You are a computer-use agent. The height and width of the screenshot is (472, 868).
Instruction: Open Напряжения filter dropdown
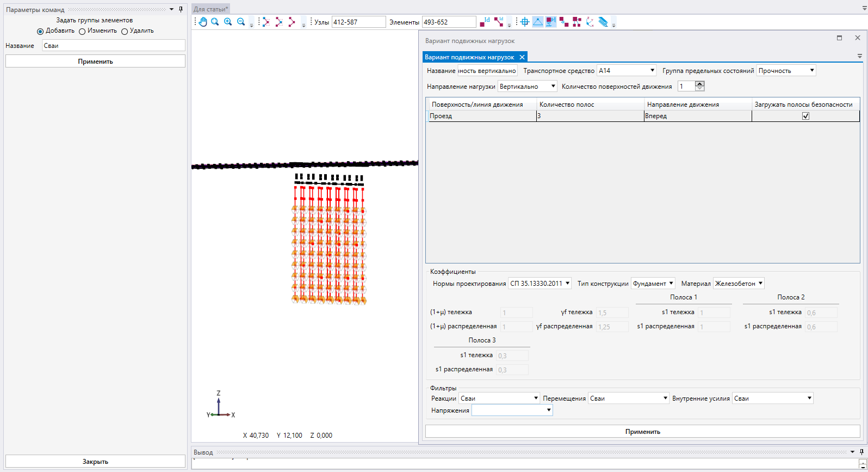[x=512, y=410]
